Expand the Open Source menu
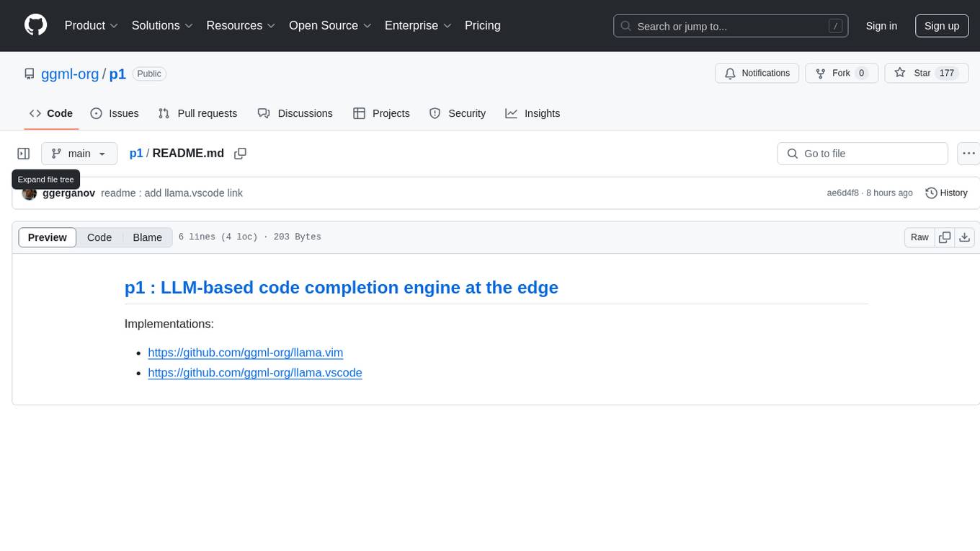 [330, 25]
